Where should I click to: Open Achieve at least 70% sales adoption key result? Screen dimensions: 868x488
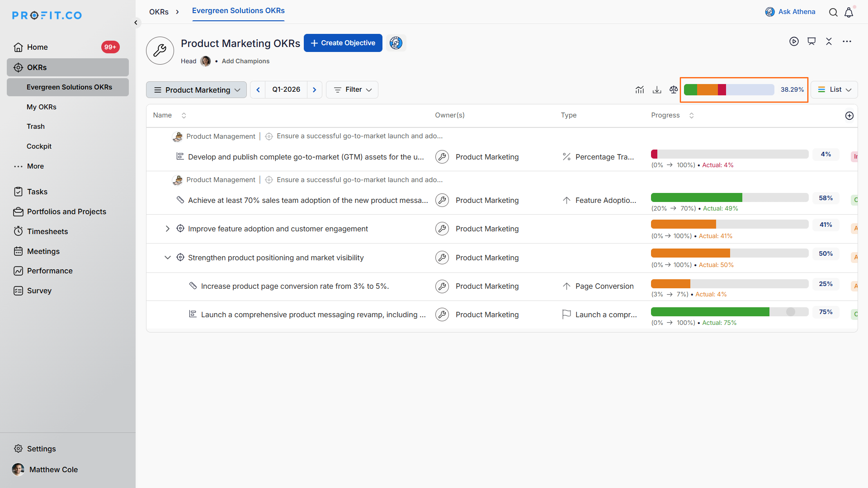click(307, 200)
